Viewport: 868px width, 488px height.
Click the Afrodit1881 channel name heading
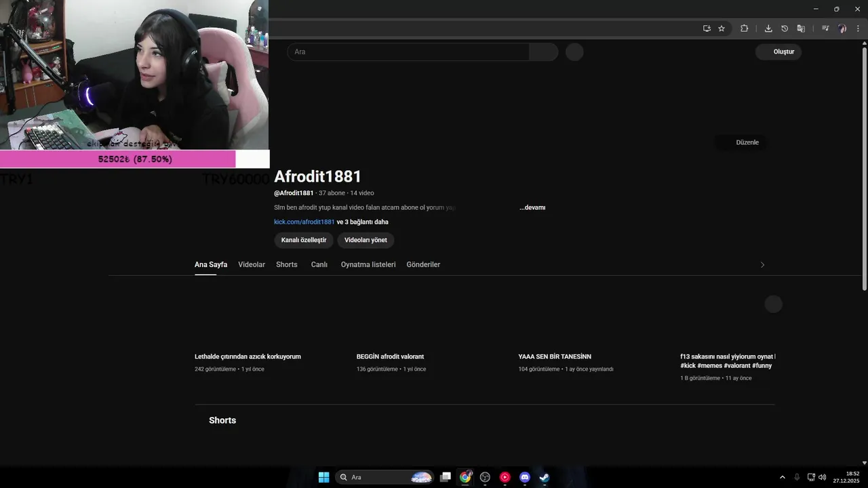coord(317,176)
